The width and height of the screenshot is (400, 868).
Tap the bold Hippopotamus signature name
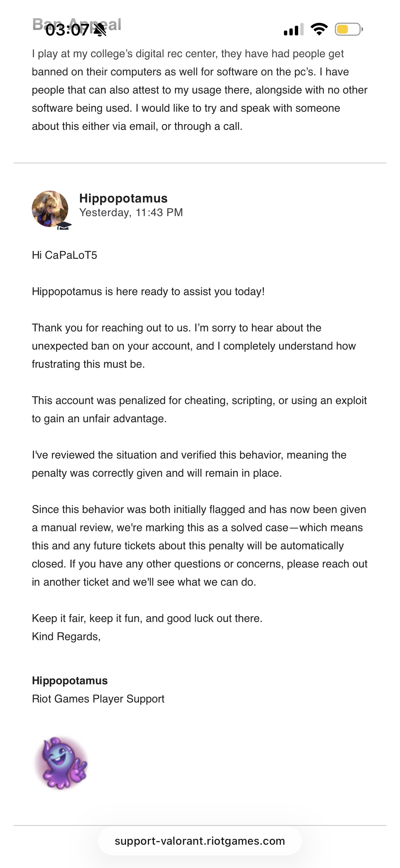click(70, 680)
